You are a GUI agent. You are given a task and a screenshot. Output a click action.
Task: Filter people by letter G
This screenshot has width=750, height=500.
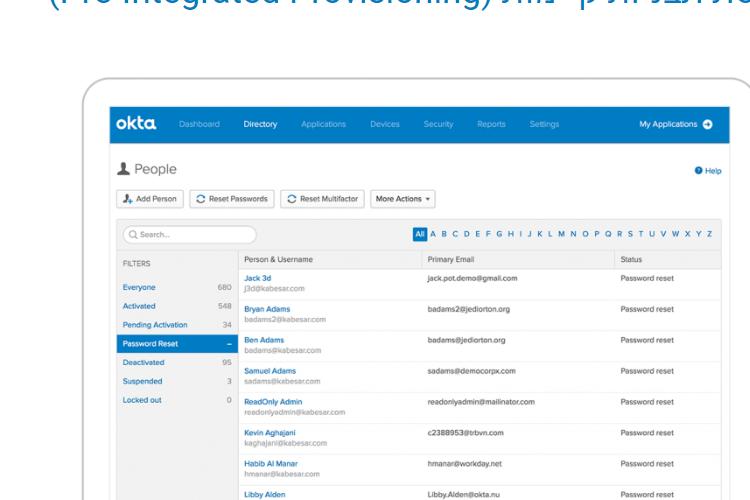[x=499, y=234]
